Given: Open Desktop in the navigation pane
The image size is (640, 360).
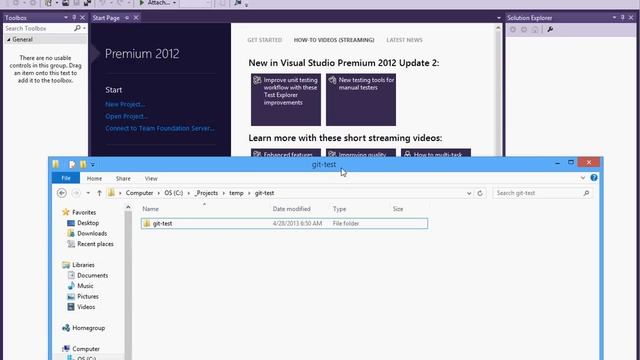Looking at the screenshot, I should (88, 223).
